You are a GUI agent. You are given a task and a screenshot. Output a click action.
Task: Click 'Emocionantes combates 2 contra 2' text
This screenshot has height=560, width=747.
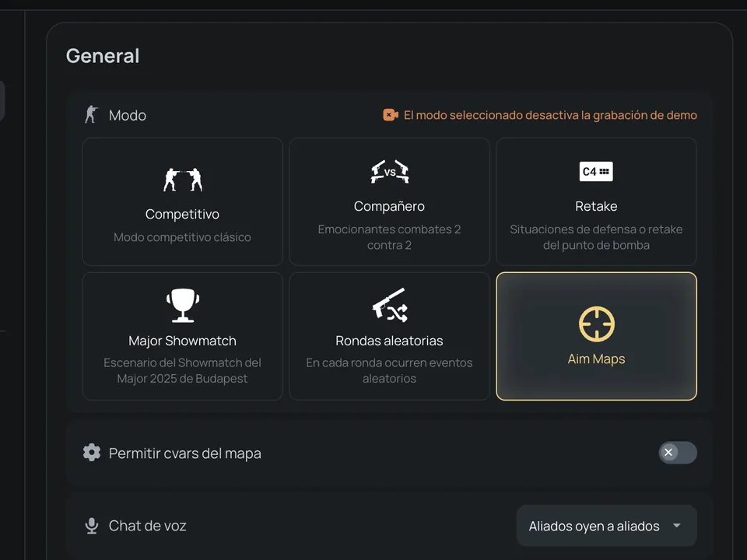coord(389,237)
